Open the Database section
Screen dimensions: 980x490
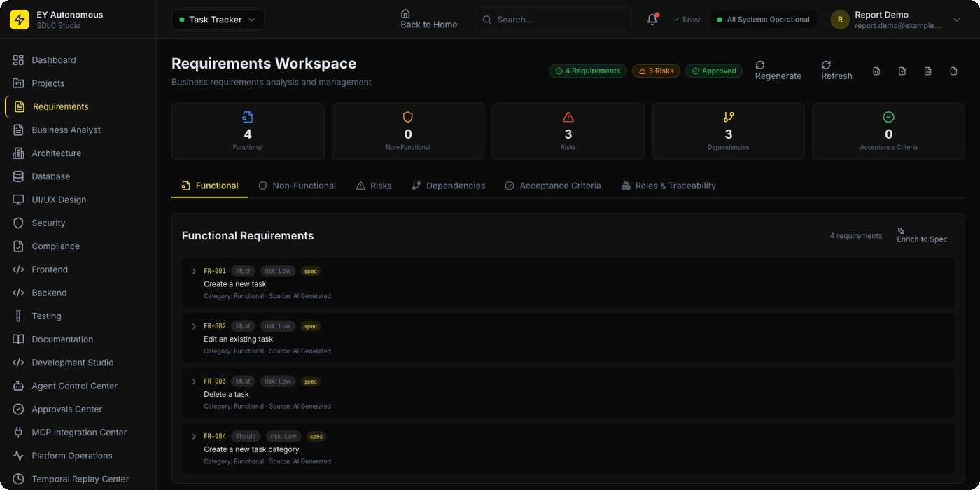point(78,176)
